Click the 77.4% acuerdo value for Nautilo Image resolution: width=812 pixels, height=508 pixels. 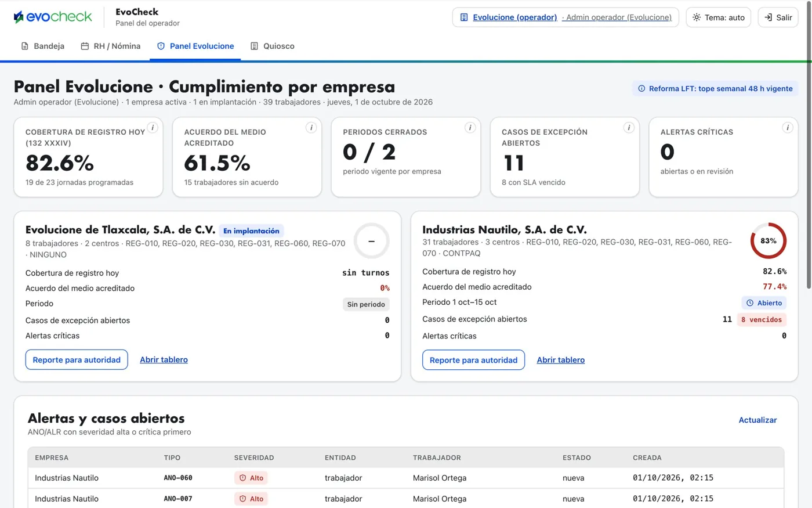[x=774, y=287]
